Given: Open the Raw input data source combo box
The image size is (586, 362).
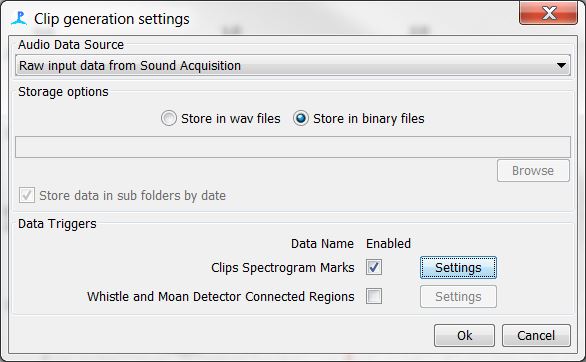Looking at the screenshot, I should pos(293,65).
